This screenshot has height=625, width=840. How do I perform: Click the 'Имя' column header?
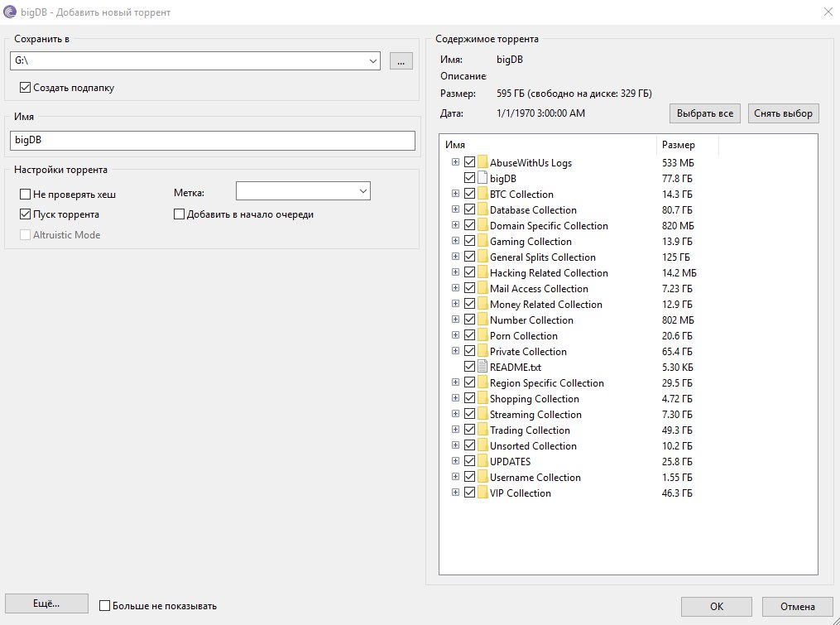[x=548, y=145]
